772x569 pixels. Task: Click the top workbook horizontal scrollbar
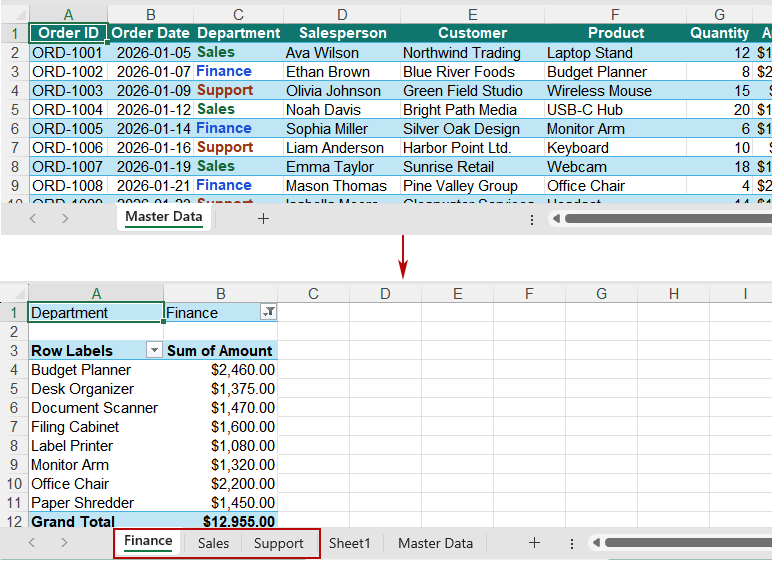668,219
